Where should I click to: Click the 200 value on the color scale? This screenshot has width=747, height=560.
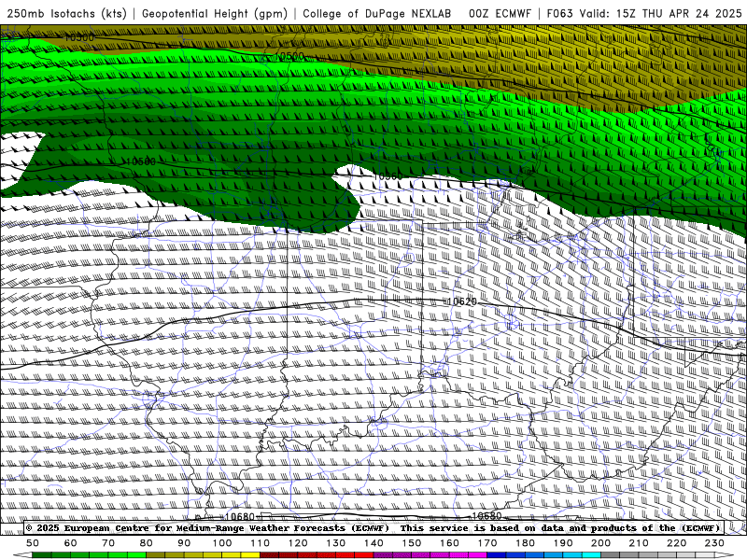pos(600,543)
